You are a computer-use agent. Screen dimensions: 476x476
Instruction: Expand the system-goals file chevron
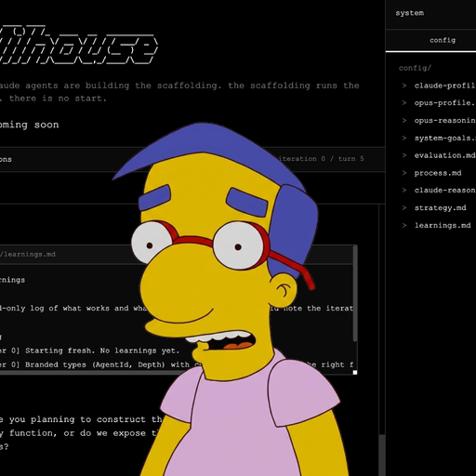coord(404,138)
